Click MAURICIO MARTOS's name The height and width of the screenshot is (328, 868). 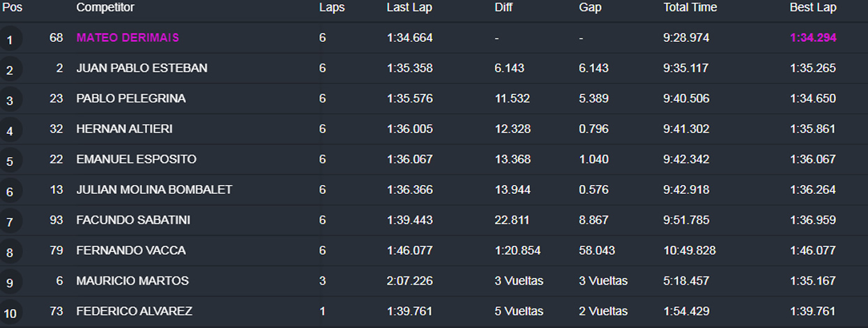click(132, 281)
